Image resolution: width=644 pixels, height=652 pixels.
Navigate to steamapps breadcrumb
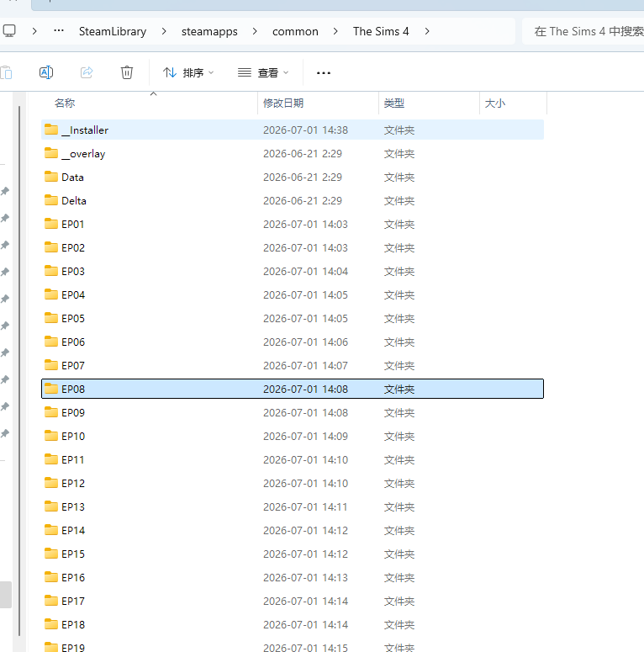coord(209,32)
